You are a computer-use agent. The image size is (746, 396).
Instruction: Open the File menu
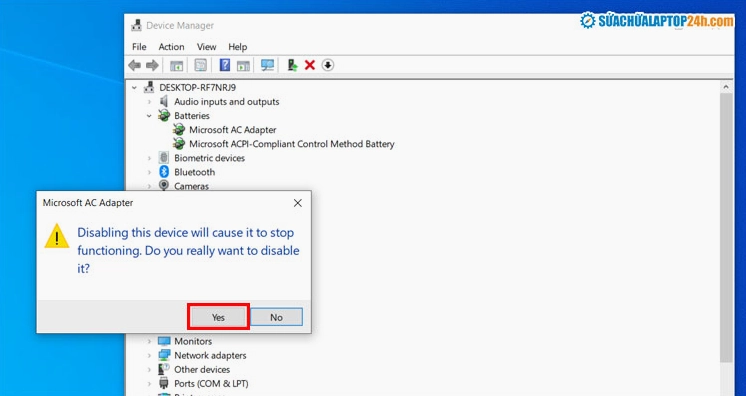[139, 47]
